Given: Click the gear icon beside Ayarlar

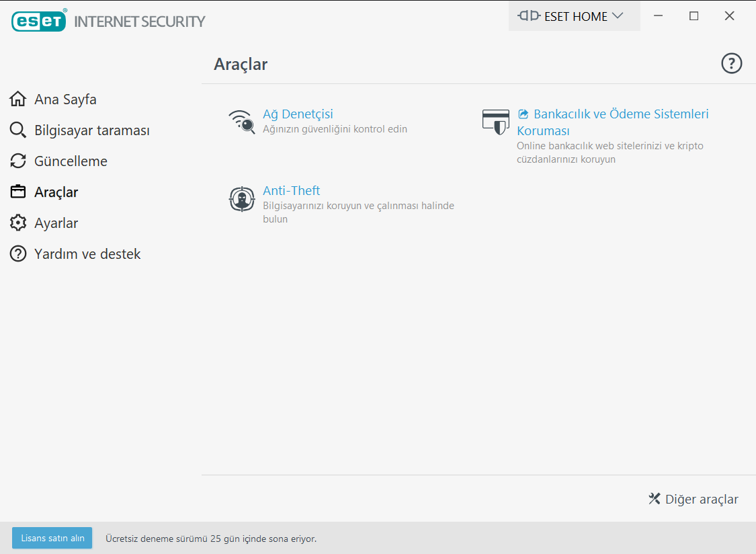Looking at the screenshot, I should coord(18,223).
